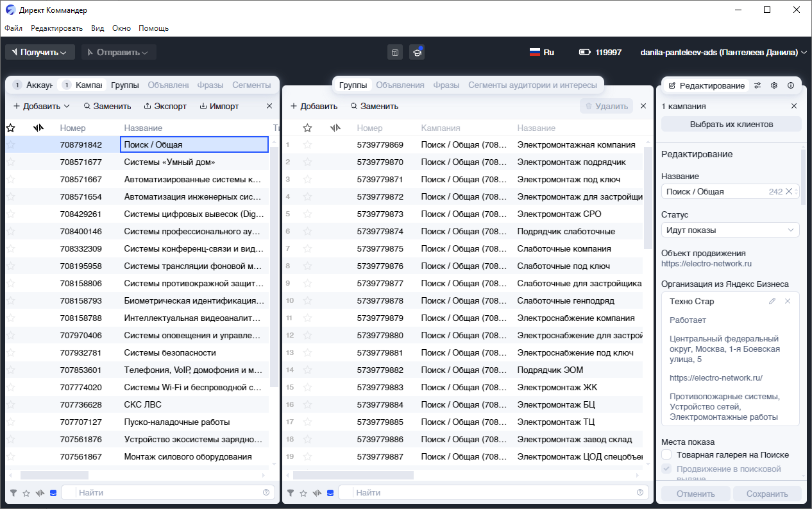Click sync-status filter icon below campaigns list
Viewport: 812px width, 509px height.
click(x=40, y=493)
